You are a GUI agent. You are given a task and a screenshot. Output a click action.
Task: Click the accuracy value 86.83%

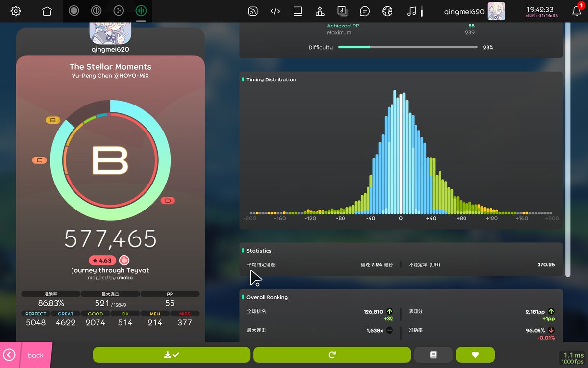point(51,303)
